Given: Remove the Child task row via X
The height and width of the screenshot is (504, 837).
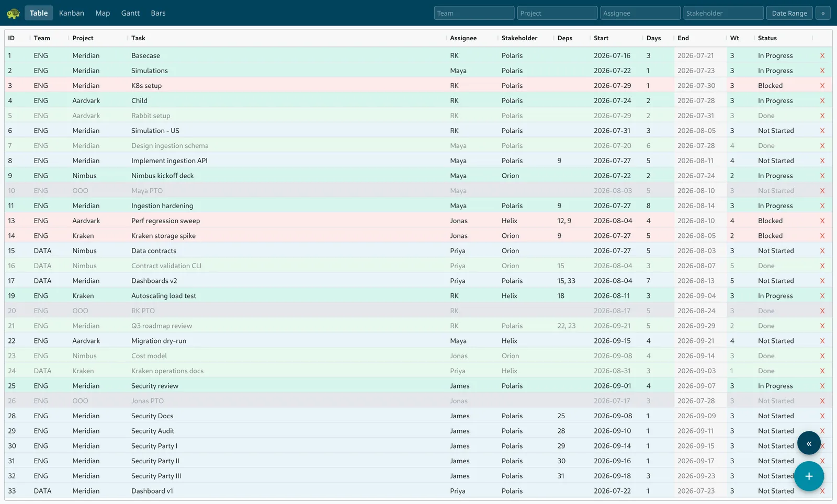Looking at the screenshot, I should 822,100.
